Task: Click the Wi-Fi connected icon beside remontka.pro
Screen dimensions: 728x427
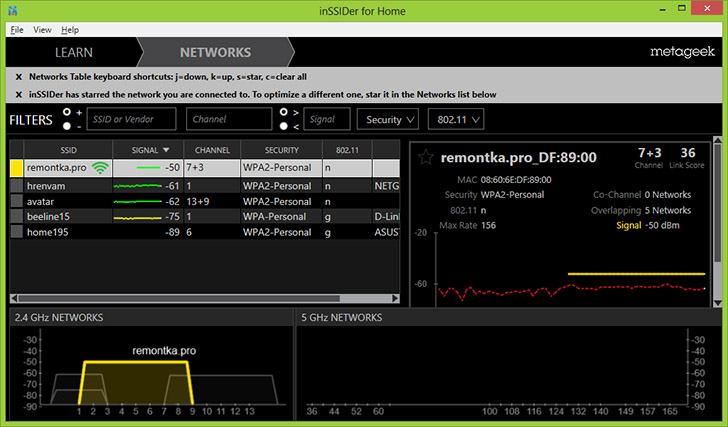Action: [x=99, y=168]
